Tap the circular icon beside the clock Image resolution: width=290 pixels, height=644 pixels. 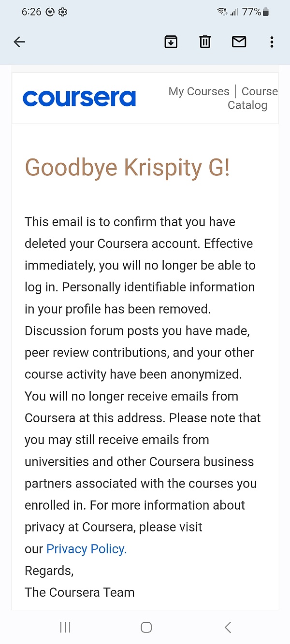point(50,12)
